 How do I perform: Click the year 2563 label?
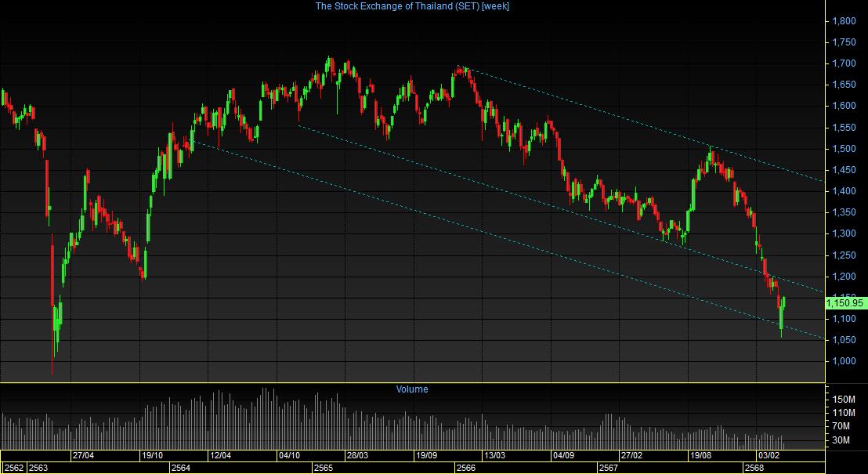click(38, 468)
